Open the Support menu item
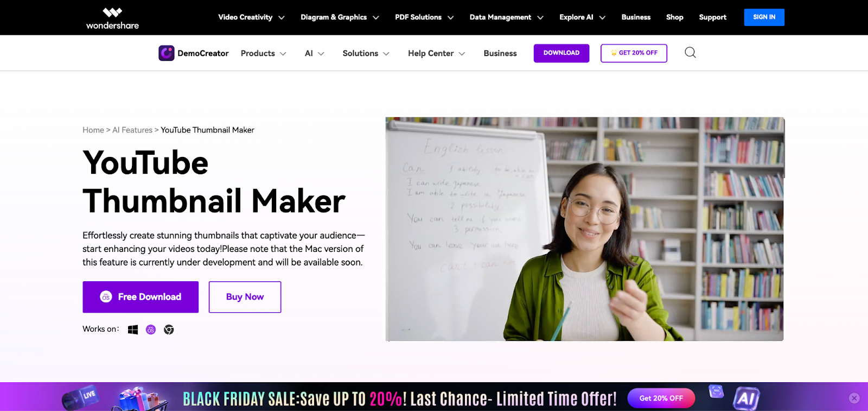868x411 pixels. 712,17
